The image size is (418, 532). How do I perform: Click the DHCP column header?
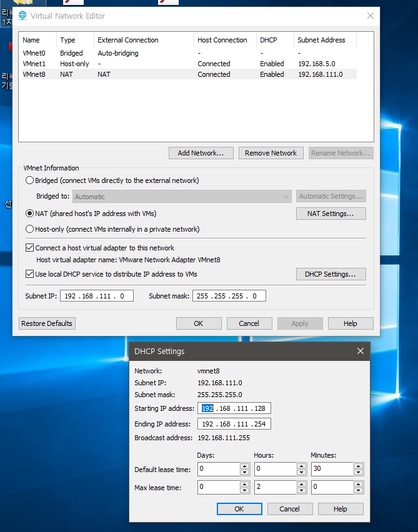click(x=275, y=40)
